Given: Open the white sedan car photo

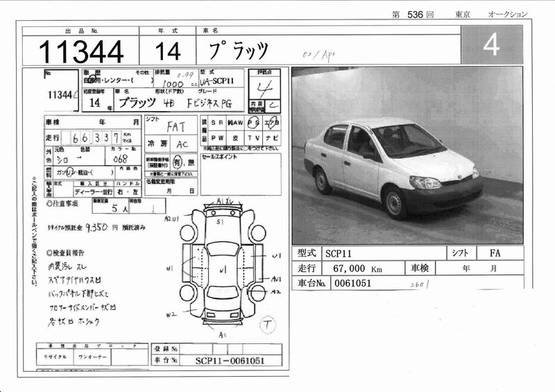Looking at the screenshot, I should [x=407, y=155].
